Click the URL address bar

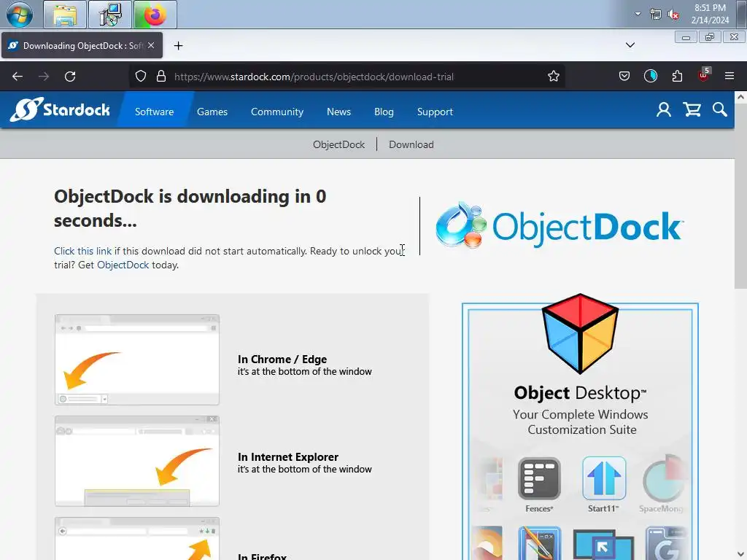click(347, 76)
